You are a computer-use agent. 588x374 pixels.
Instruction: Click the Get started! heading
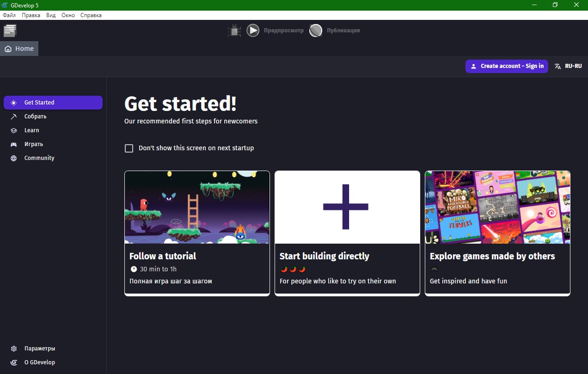pyautogui.click(x=181, y=104)
